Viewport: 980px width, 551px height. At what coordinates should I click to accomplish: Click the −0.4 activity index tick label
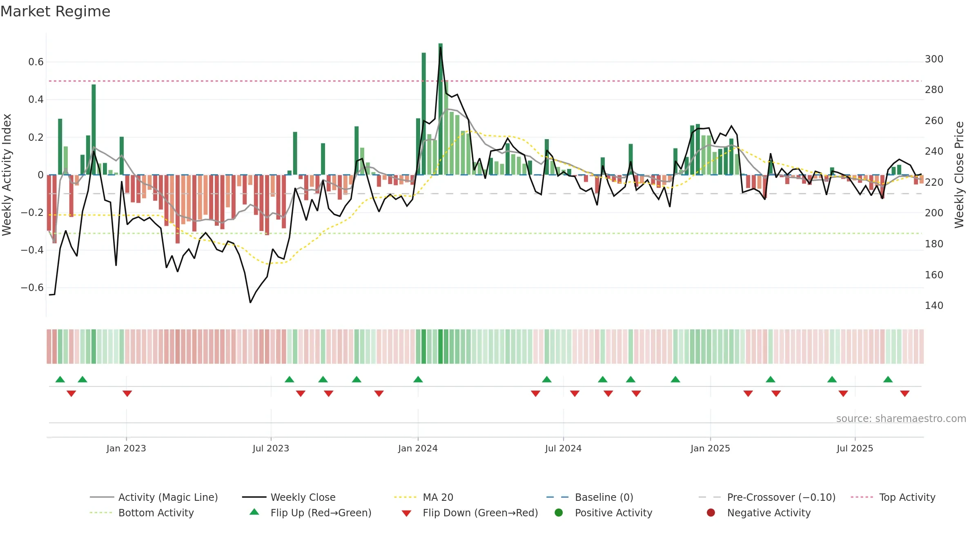point(32,250)
